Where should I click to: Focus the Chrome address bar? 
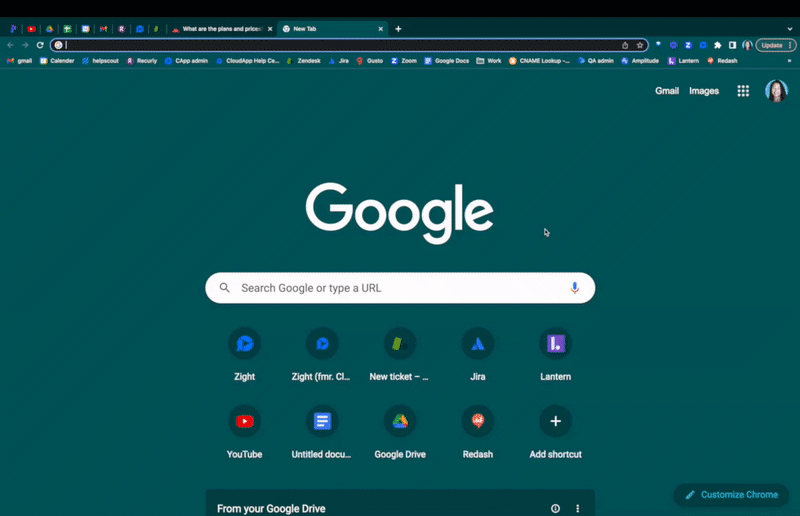(x=349, y=45)
